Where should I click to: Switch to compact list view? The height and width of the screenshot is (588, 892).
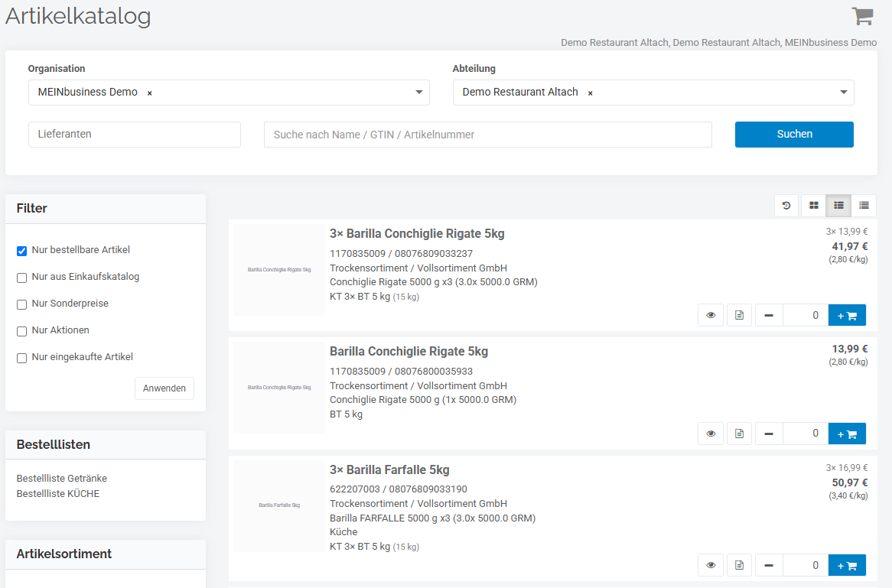pyautogui.click(x=864, y=205)
